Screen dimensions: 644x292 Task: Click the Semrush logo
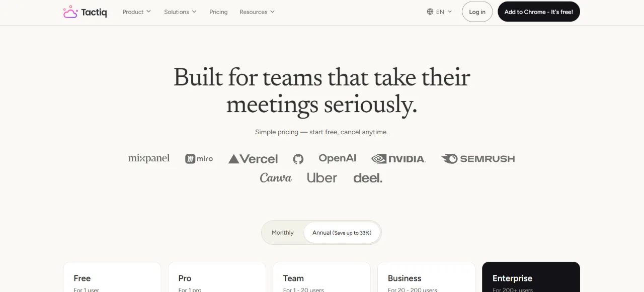coord(478,159)
